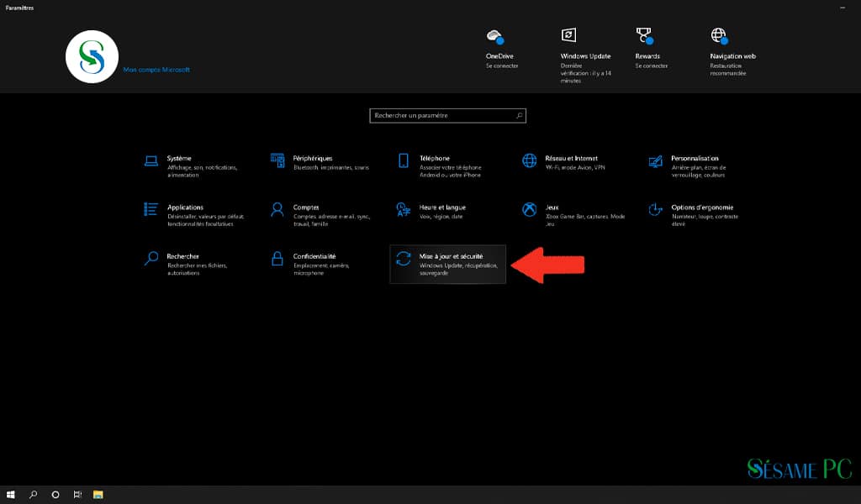Open the Heure et langue icon
The width and height of the screenshot is (861, 504).
(404, 209)
